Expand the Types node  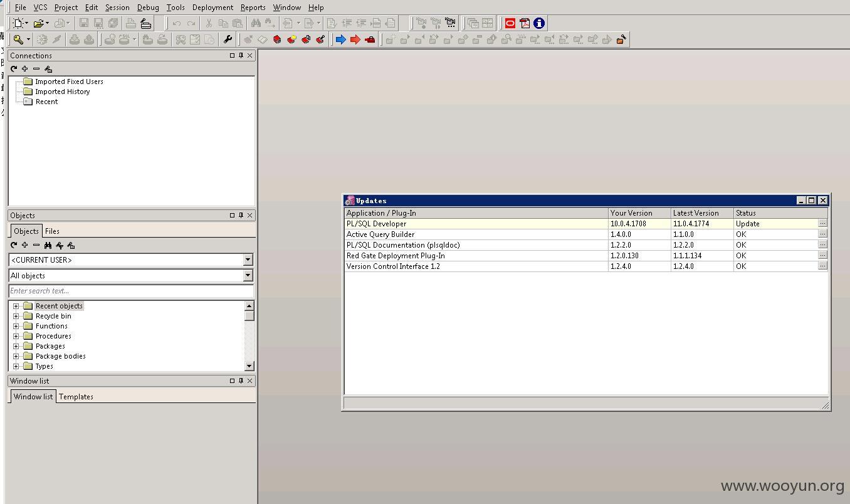tap(16, 366)
